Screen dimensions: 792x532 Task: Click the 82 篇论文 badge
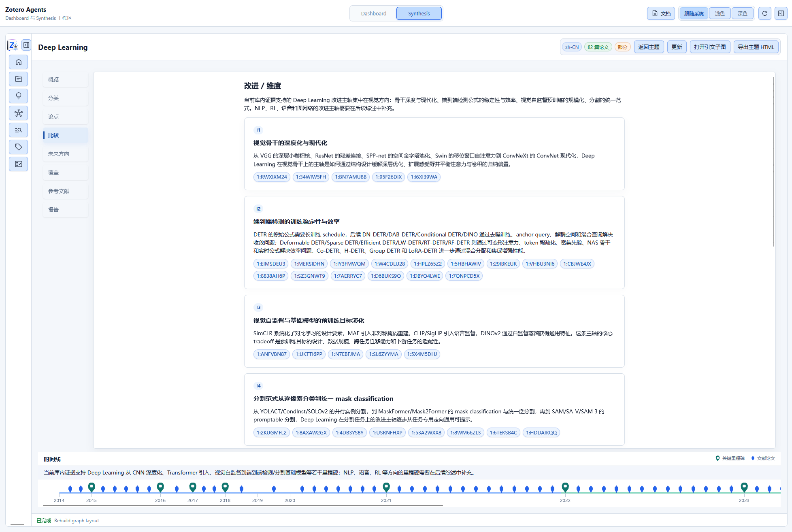(x=598, y=47)
